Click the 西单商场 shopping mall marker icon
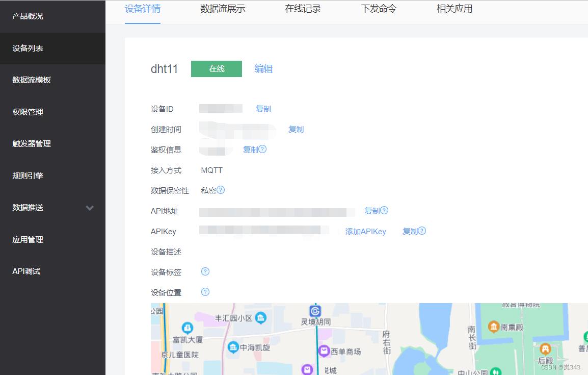This screenshot has width=588, height=375. coord(324,351)
